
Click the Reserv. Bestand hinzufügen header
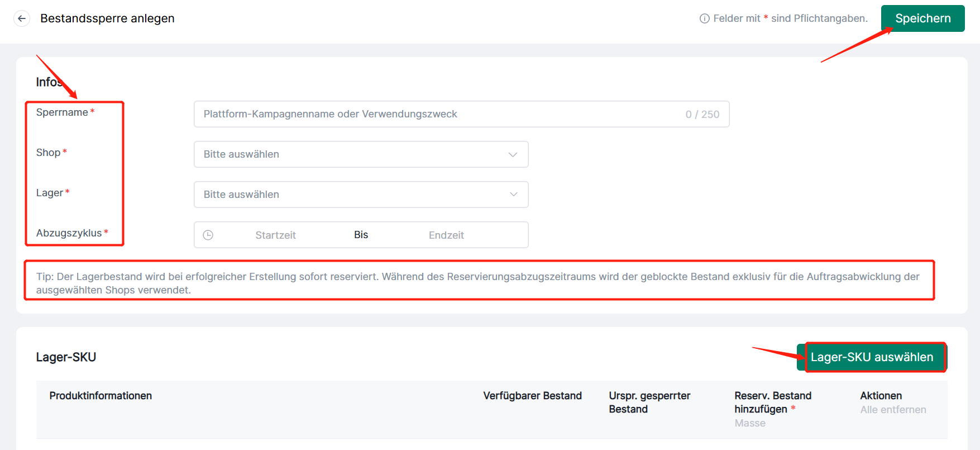[773, 402]
